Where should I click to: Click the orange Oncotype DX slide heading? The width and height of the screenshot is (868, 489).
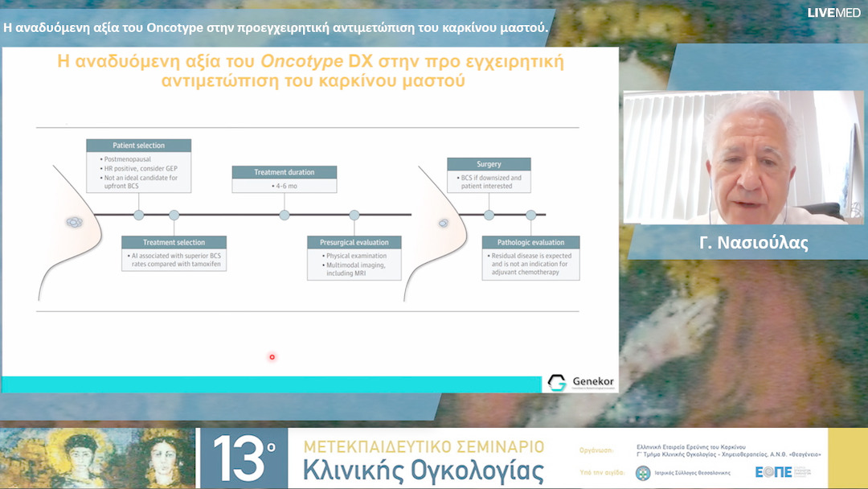coord(309,71)
